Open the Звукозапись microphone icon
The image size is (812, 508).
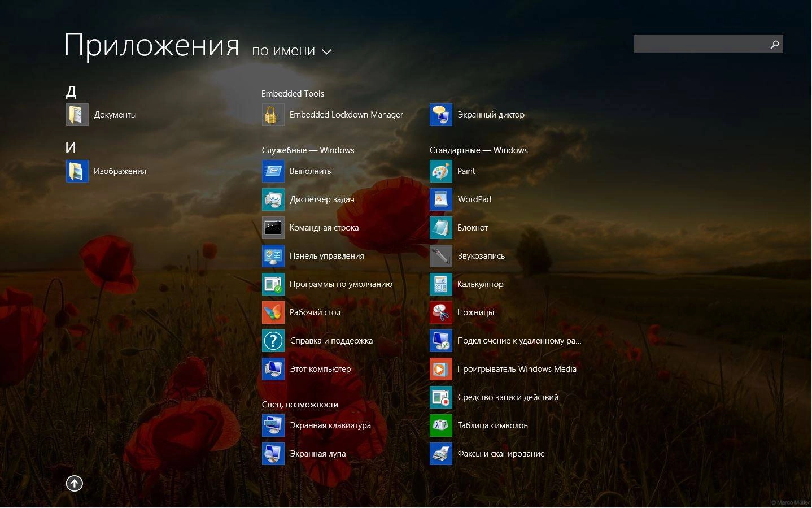pos(441,256)
